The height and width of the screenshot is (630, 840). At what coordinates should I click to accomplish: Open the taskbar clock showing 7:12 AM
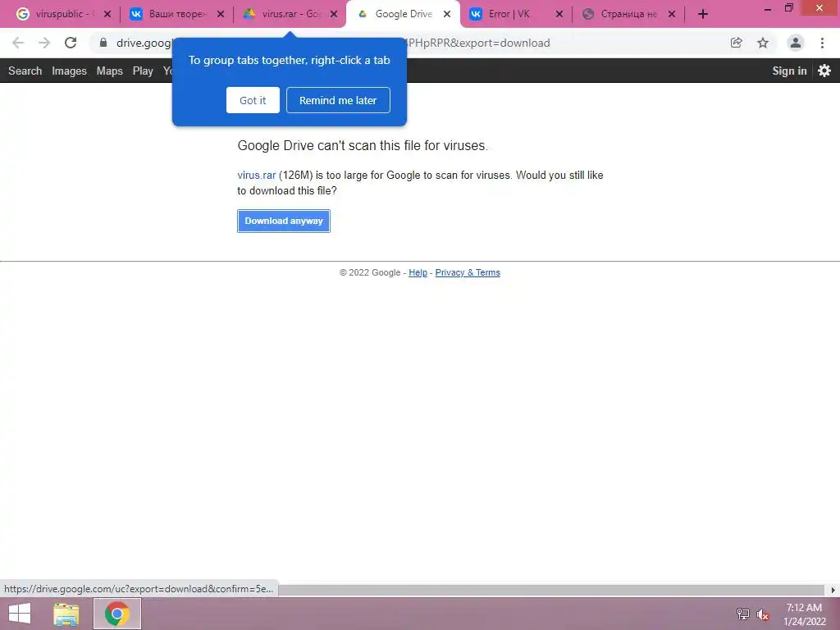[x=804, y=614]
